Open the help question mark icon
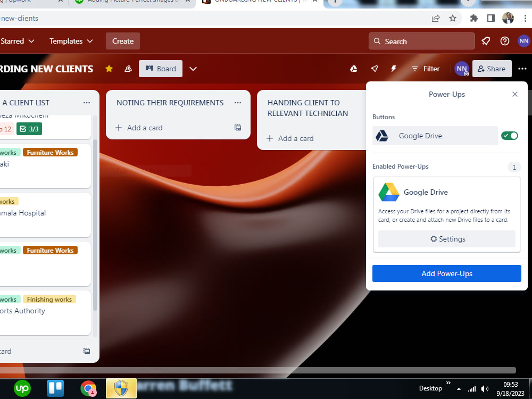Image resolution: width=532 pixels, height=399 pixels. point(504,41)
